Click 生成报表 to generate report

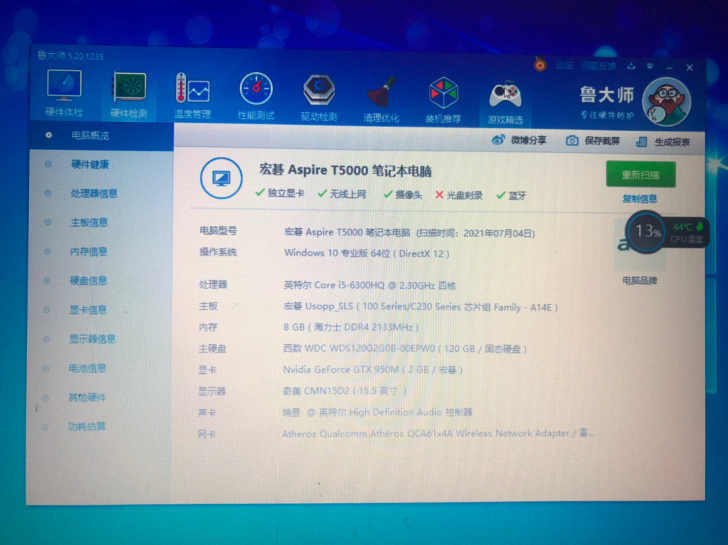664,142
